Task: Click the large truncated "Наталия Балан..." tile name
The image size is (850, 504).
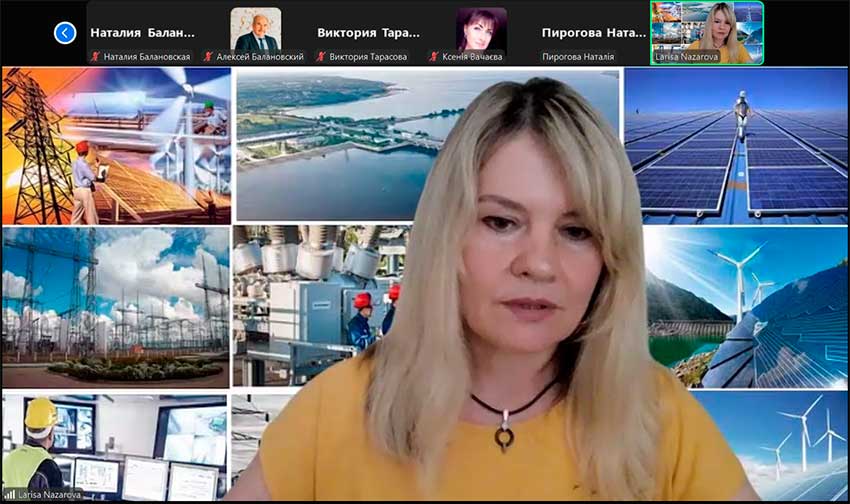Action: click(x=143, y=32)
